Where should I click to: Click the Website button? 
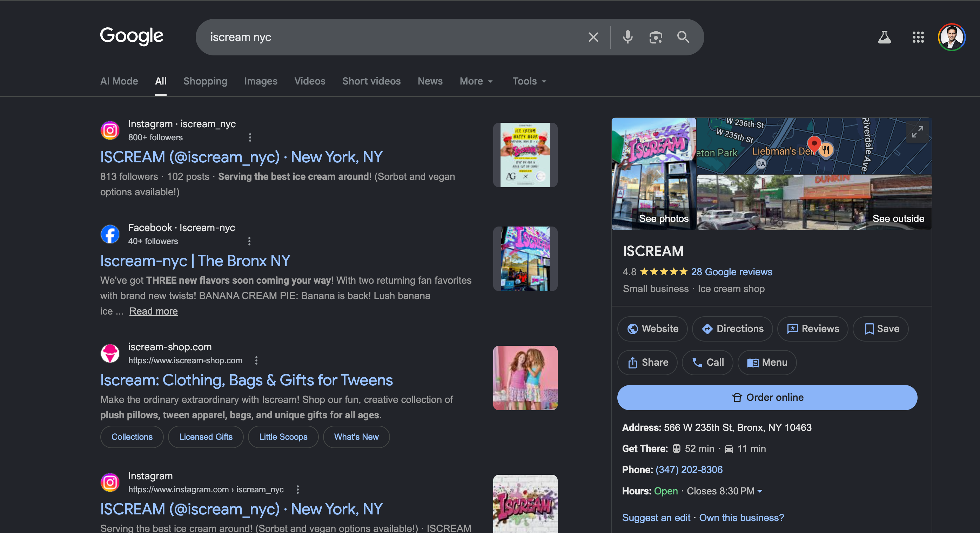652,329
